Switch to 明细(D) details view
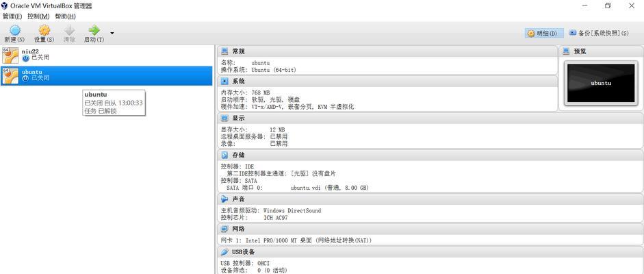The image size is (644, 274). coord(544,34)
